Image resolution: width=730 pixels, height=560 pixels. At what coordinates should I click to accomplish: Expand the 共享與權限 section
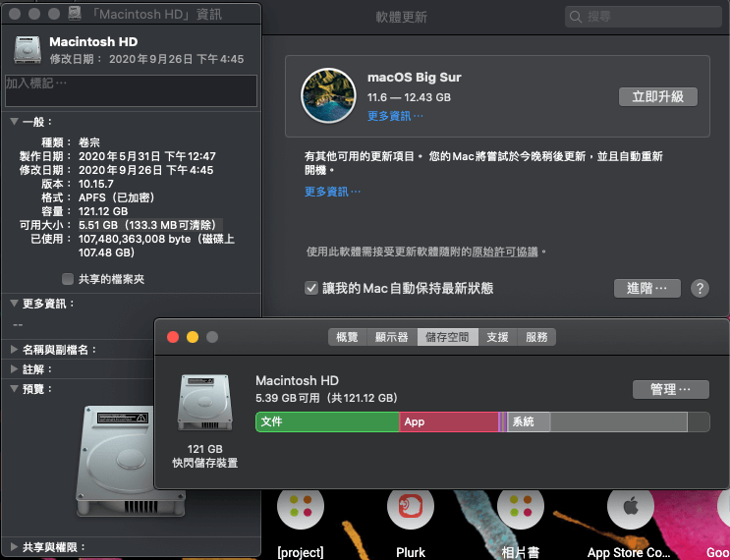[14, 546]
